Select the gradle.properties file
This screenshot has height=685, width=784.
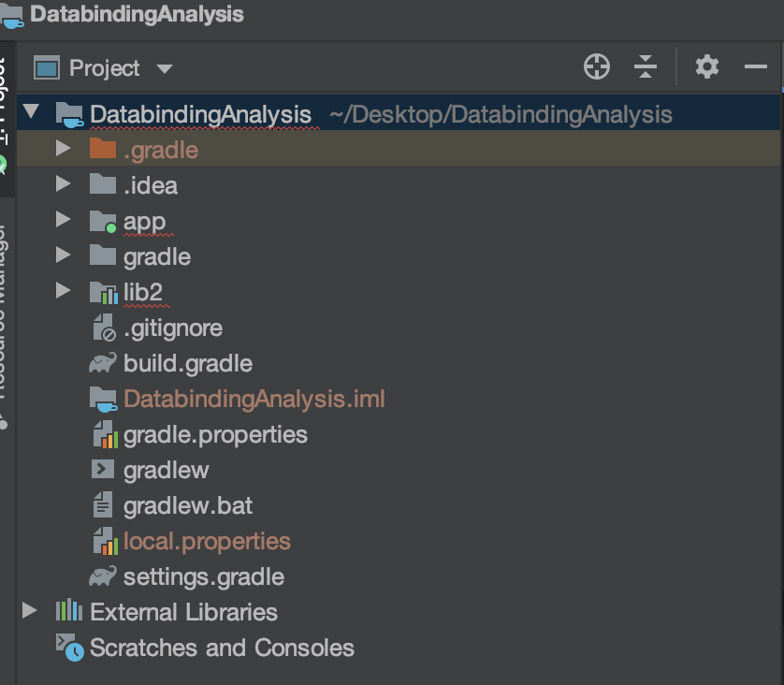pos(215,434)
